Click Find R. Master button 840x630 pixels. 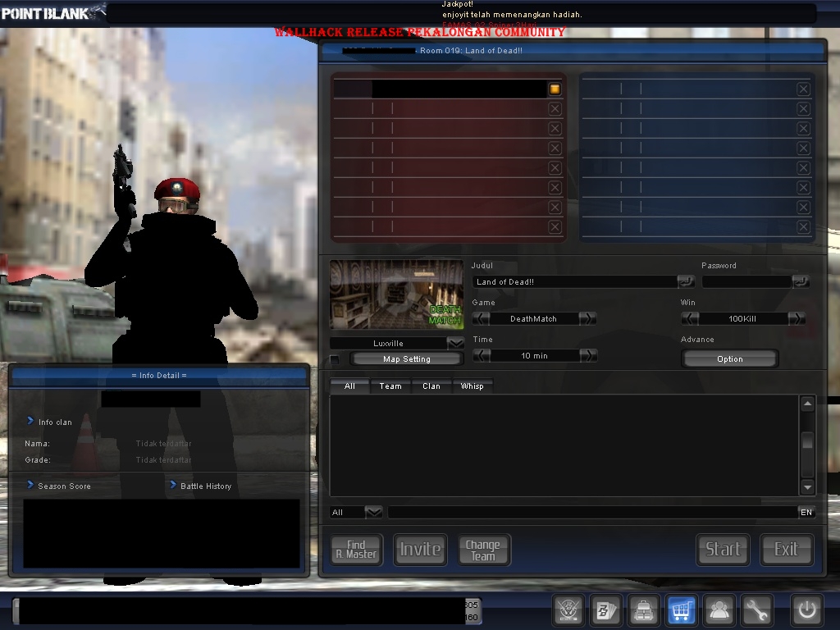click(356, 550)
